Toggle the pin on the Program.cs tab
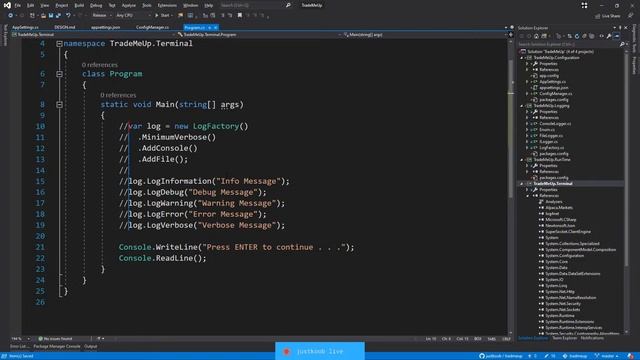640x360 pixels. [x=209, y=27]
